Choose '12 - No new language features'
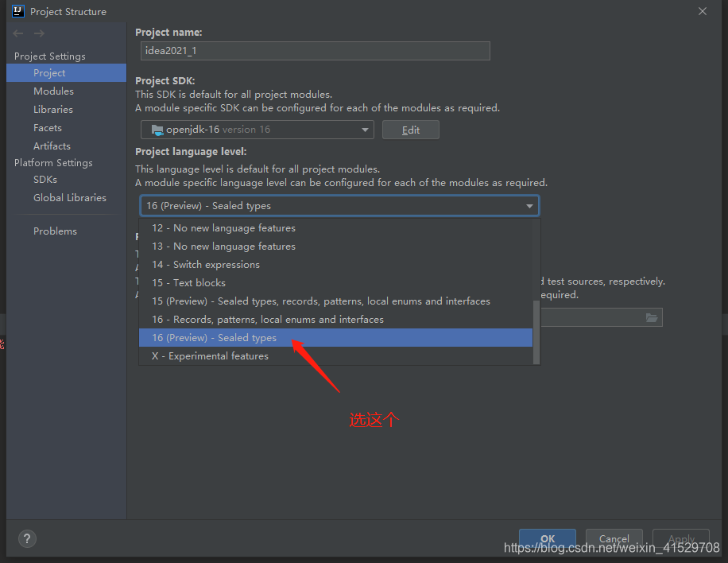Screen dimensions: 728x563 click(x=335, y=228)
